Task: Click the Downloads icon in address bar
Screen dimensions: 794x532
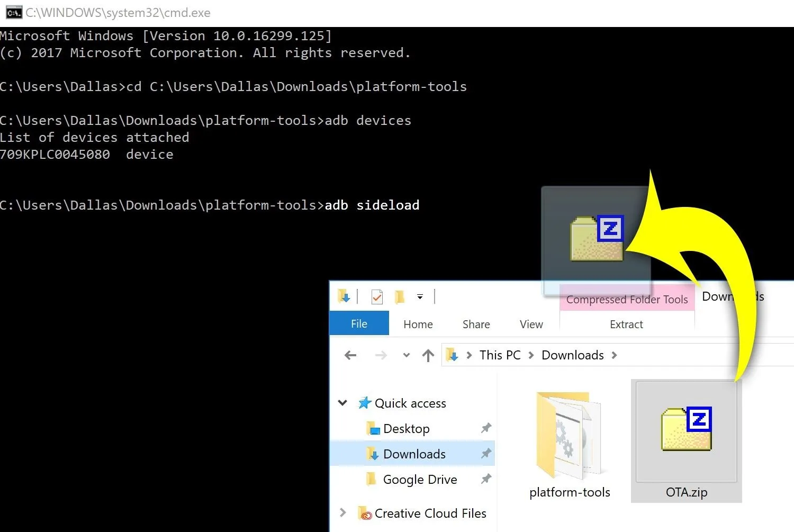Action: coord(452,355)
